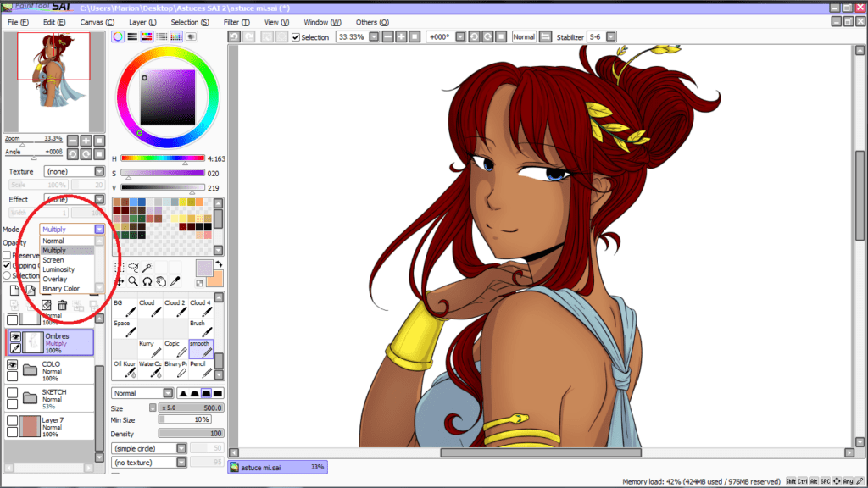Image resolution: width=868 pixels, height=488 pixels.
Task: Show the Layer7 layer
Action: click(x=12, y=420)
